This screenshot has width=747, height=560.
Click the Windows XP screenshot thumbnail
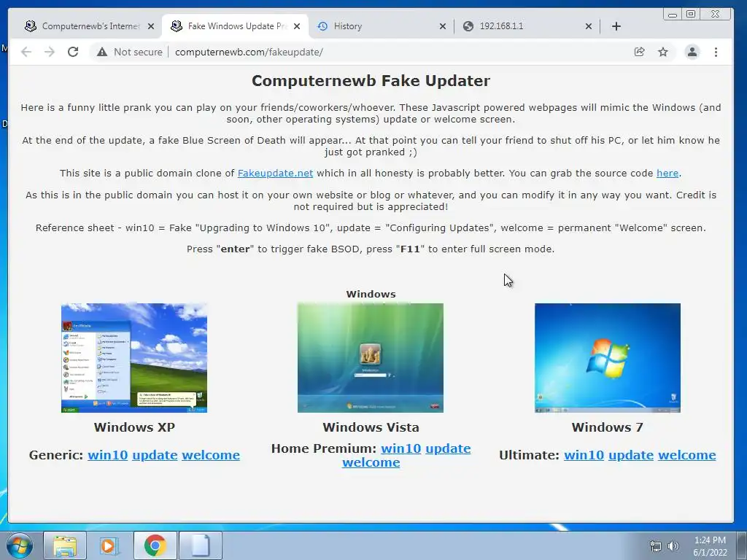(x=134, y=357)
